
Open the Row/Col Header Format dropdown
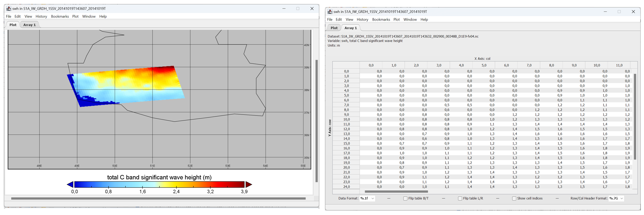point(616,198)
